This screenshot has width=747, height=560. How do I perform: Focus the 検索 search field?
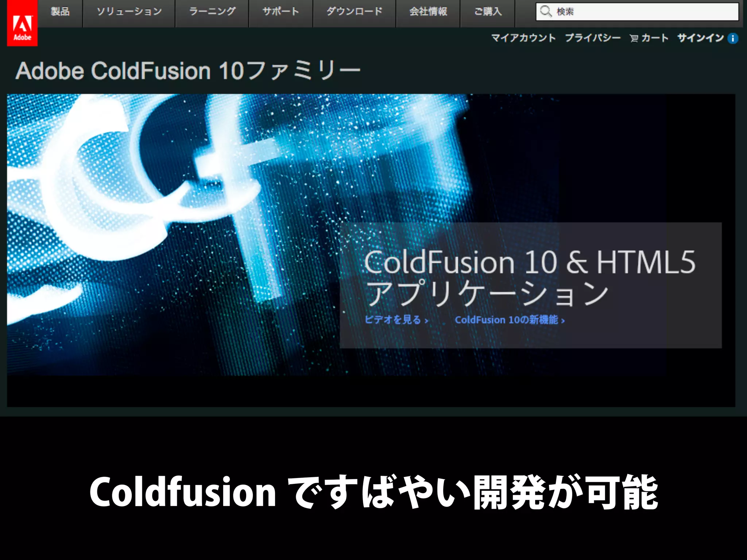point(637,12)
